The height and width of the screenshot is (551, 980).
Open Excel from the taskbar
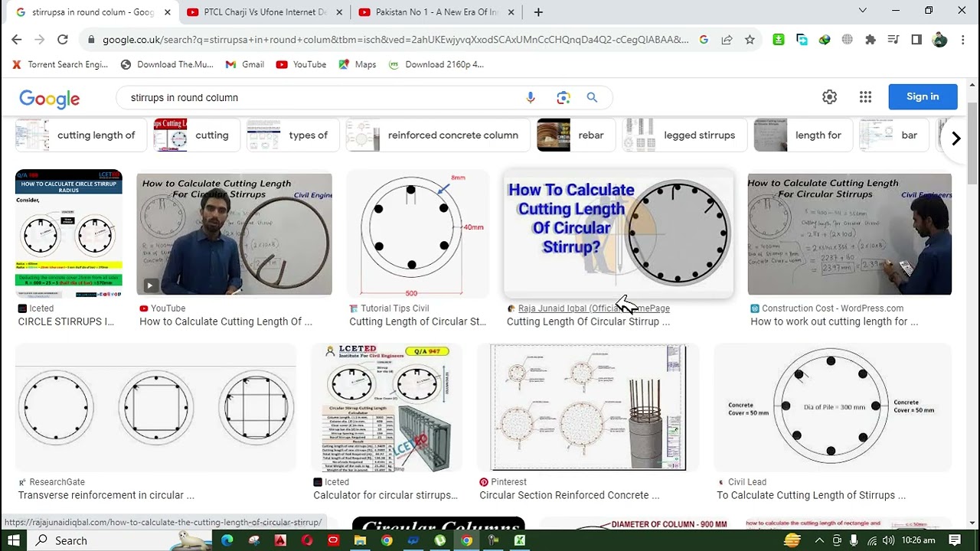click(x=520, y=540)
